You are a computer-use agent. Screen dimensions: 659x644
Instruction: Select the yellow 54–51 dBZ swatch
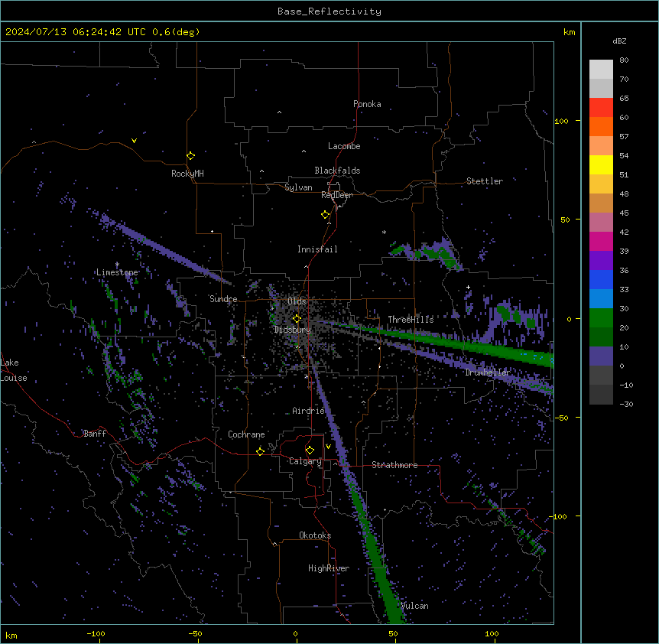point(601,164)
